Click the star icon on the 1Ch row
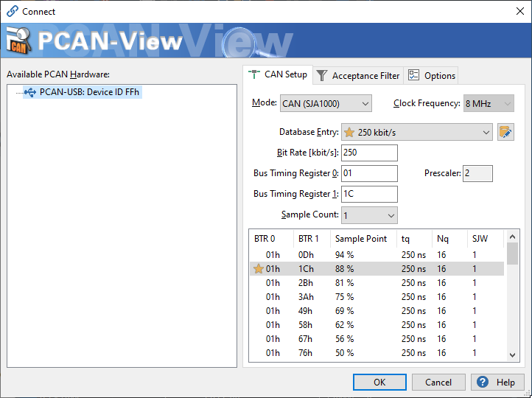The image size is (532, 398). tap(258, 269)
